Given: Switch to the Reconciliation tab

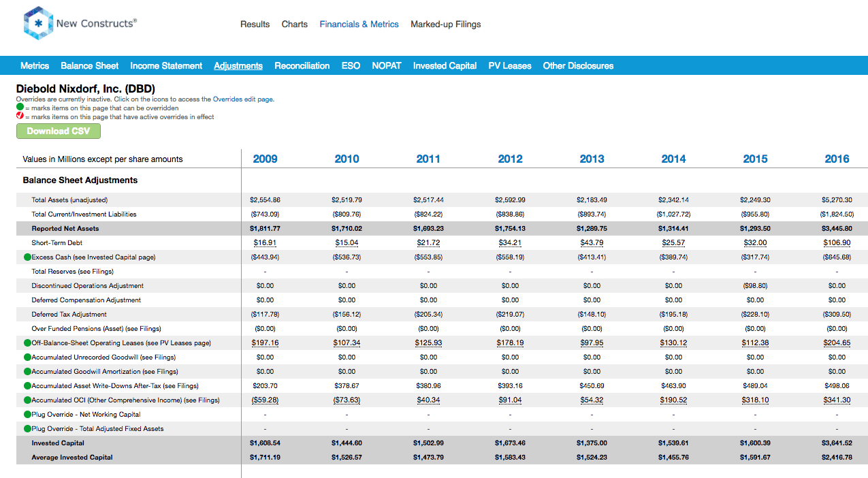Looking at the screenshot, I should 302,66.
